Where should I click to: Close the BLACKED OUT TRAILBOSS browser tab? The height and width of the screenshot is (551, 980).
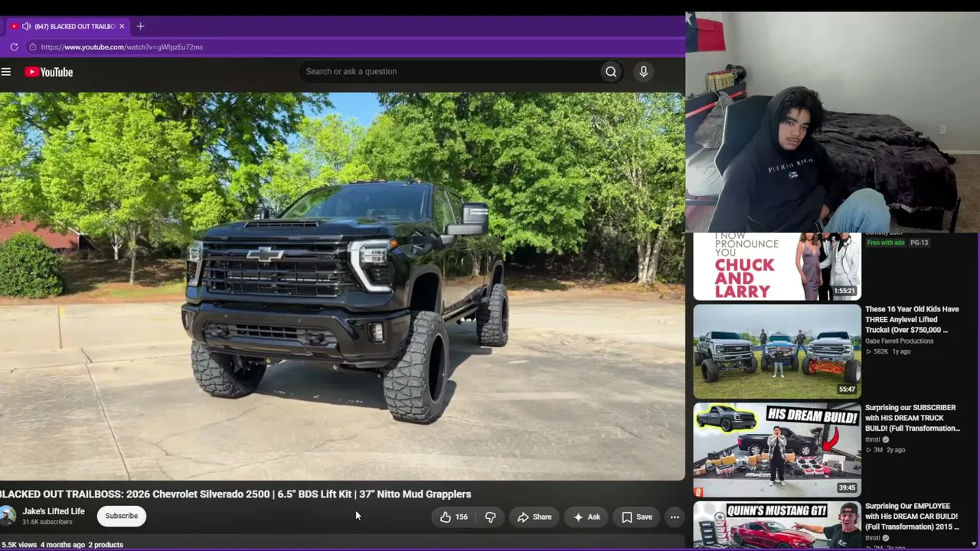tap(122, 26)
